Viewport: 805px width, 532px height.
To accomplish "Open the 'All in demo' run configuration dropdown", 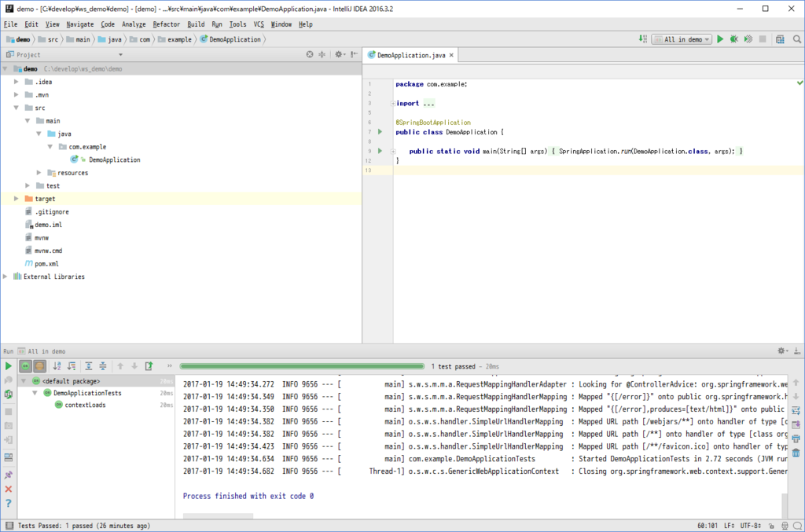I will (x=682, y=39).
